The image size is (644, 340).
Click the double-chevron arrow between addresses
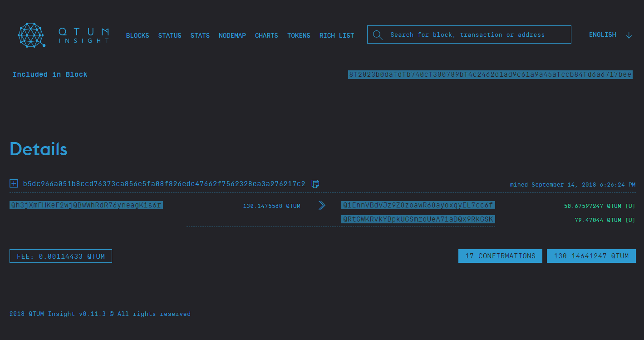(x=322, y=206)
